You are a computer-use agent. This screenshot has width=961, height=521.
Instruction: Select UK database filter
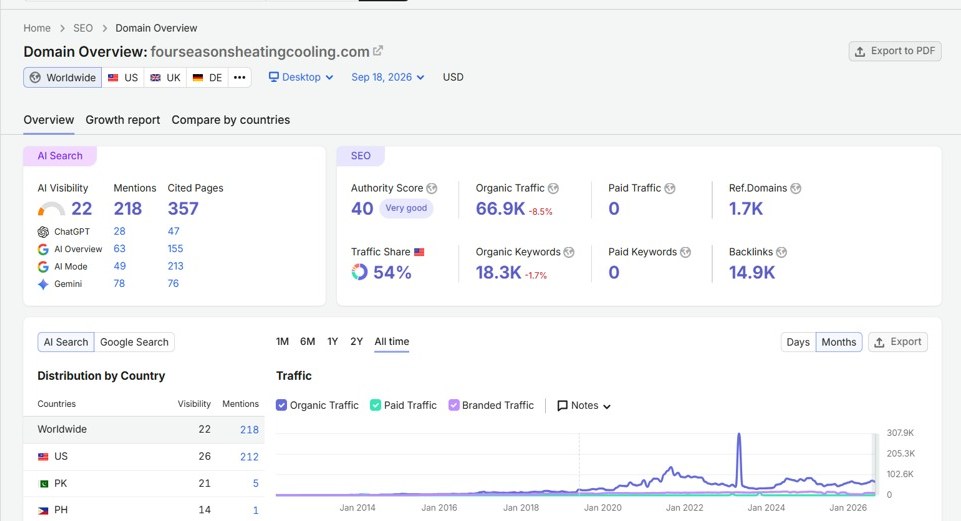click(x=165, y=77)
